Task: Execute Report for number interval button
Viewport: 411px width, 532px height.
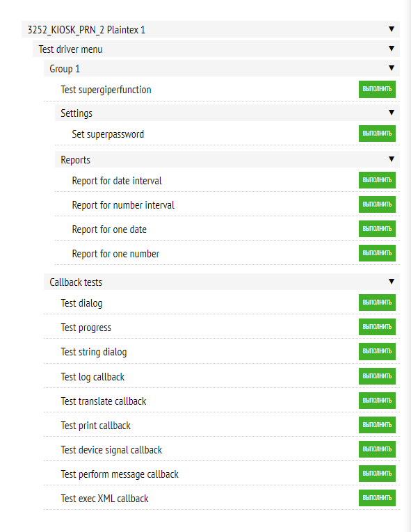Action: point(377,204)
